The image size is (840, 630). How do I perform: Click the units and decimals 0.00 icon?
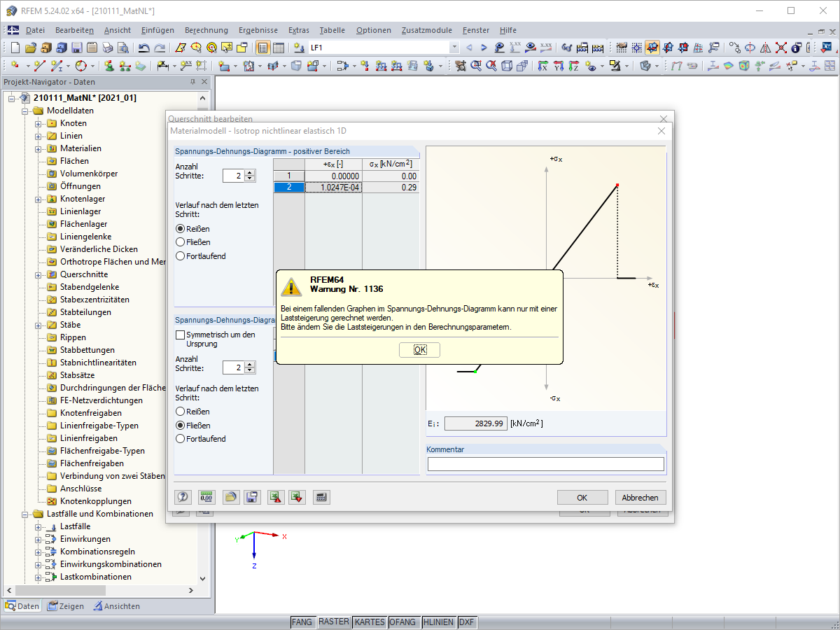[x=206, y=497]
